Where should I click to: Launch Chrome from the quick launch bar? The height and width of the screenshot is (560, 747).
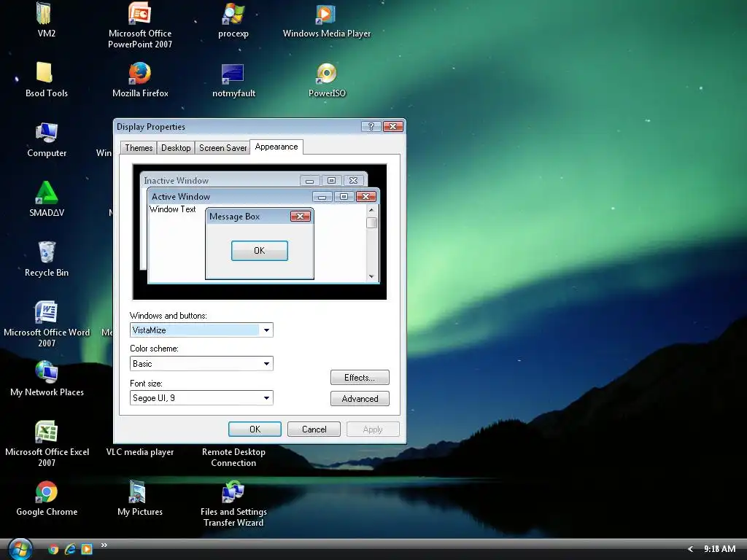coord(53,549)
